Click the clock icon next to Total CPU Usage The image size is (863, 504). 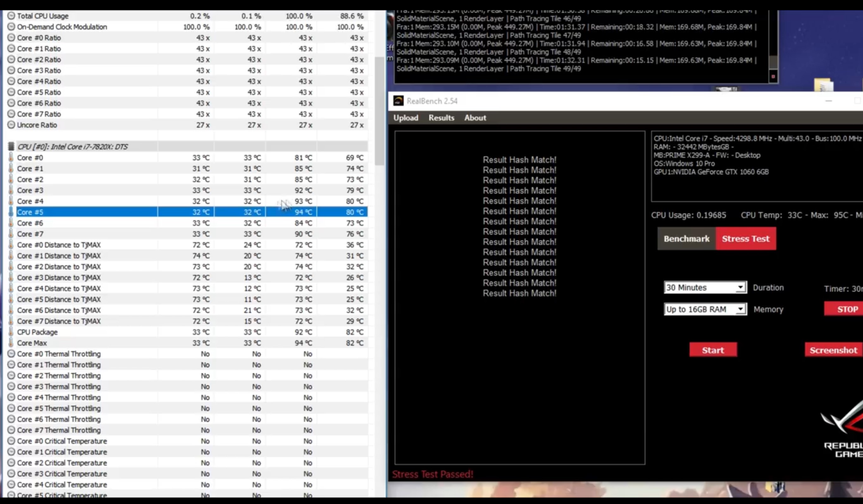pos(11,16)
